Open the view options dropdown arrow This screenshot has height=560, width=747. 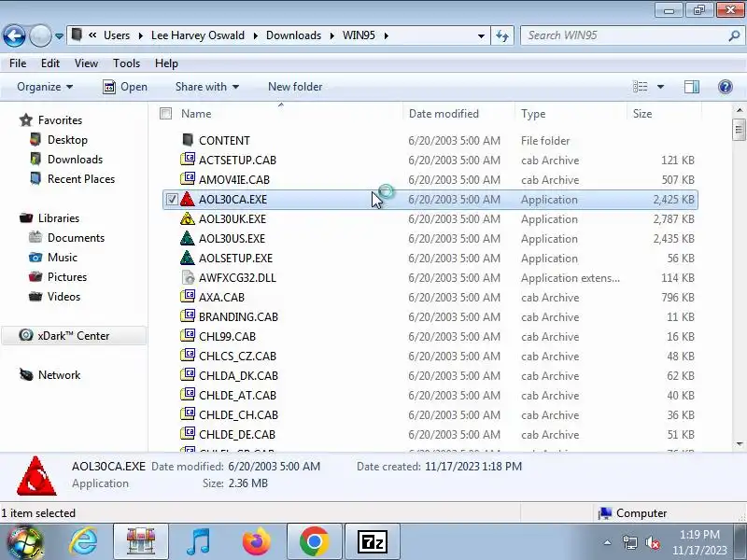click(x=660, y=87)
